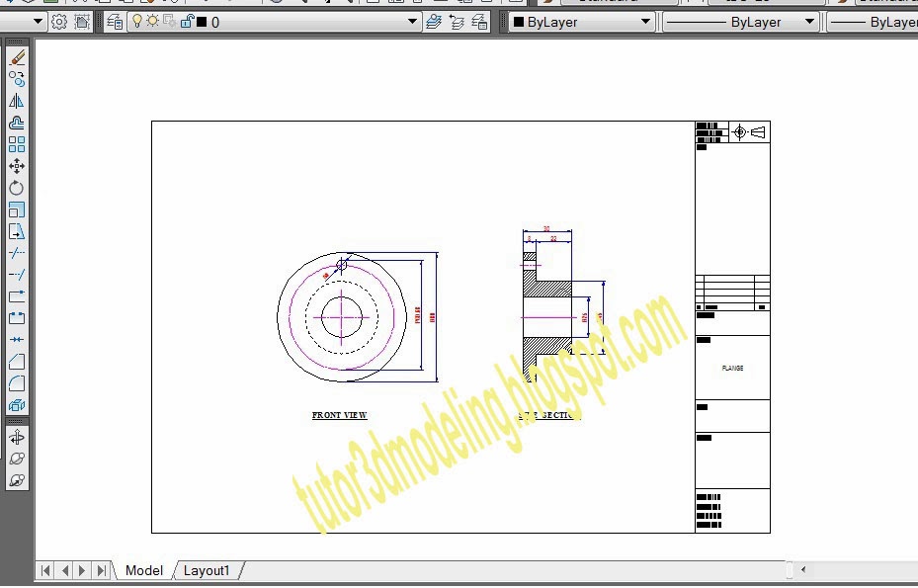918x588 pixels.
Task: Select the Erase tool
Action: pos(17,56)
